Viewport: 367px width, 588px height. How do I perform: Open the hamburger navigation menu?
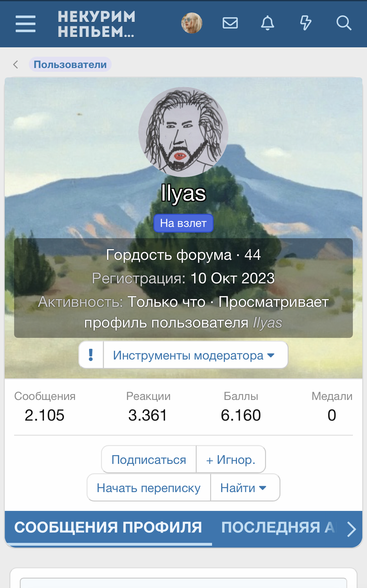tap(25, 24)
